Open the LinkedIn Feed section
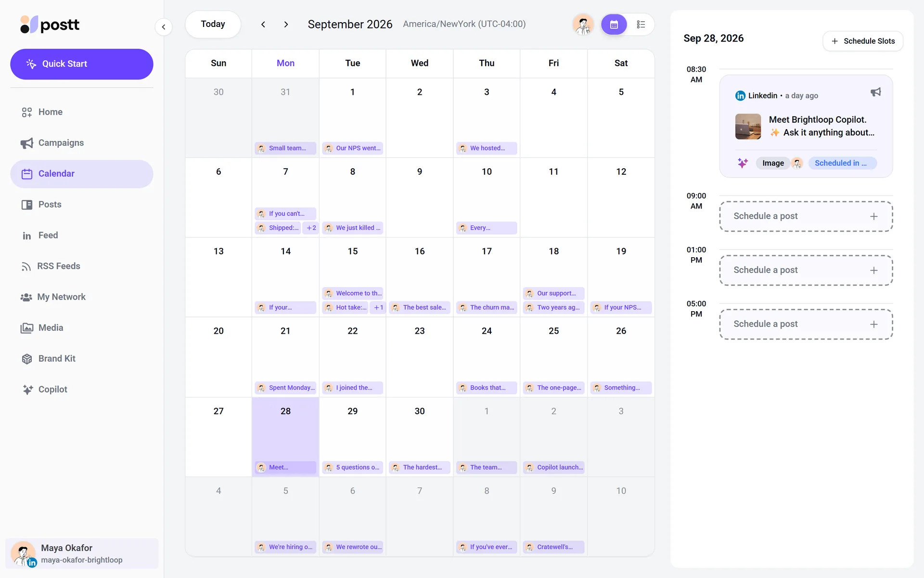The width and height of the screenshot is (924, 578). (82, 236)
